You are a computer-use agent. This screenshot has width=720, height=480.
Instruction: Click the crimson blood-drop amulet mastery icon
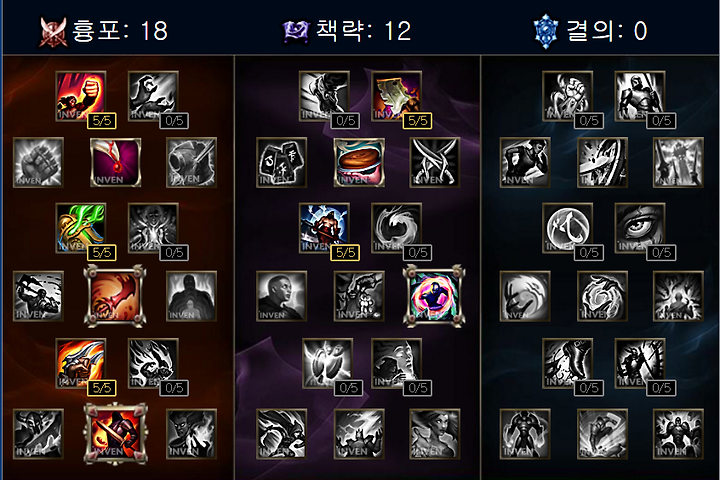[x=115, y=163]
